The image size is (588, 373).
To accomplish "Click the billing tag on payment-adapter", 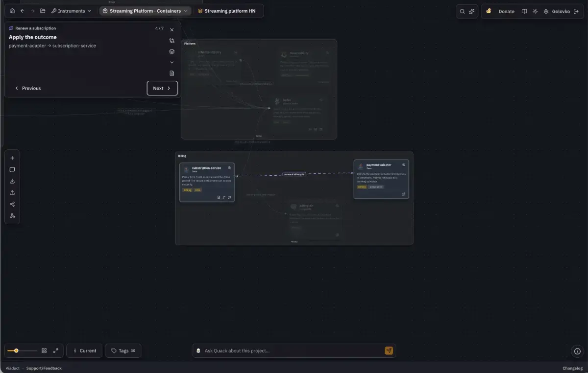I will pos(362,186).
